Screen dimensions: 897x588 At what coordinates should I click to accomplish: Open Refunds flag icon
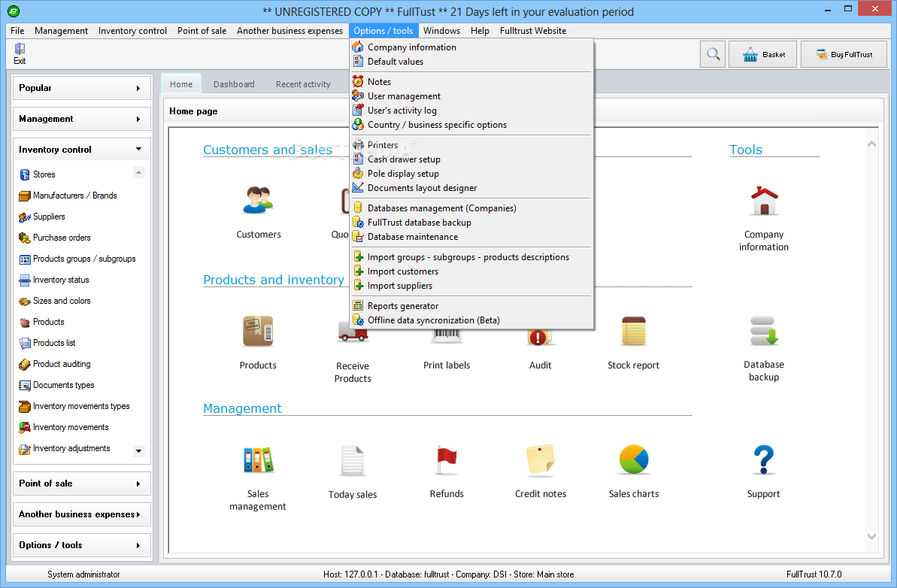click(x=447, y=460)
